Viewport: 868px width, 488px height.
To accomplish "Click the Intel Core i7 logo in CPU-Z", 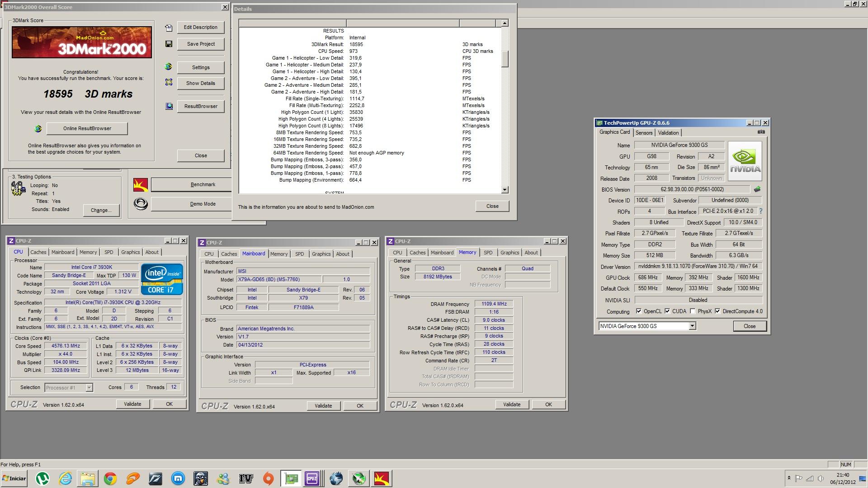I will click(x=162, y=279).
